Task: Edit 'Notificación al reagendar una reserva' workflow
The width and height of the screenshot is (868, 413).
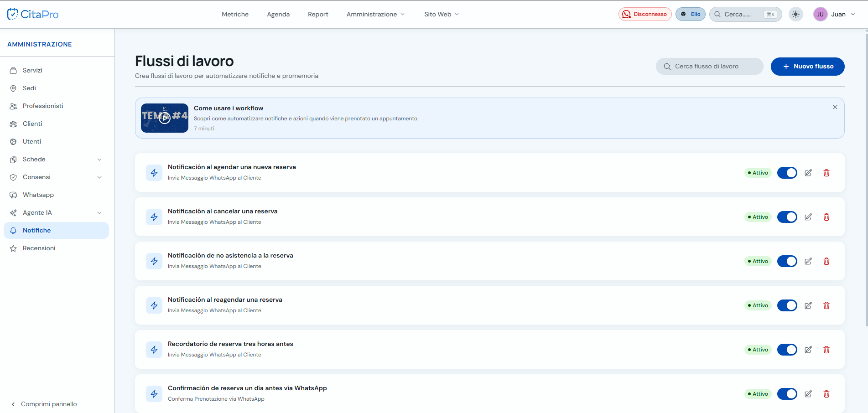Action: (x=808, y=305)
